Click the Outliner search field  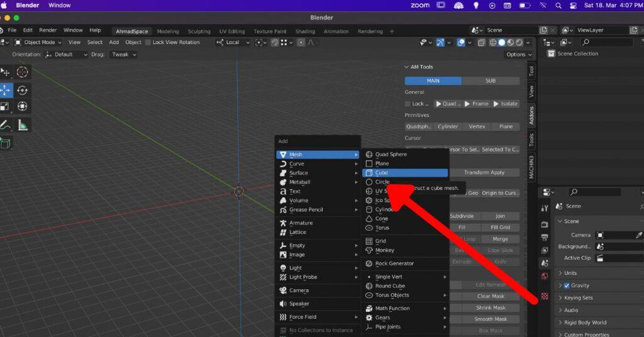tap(607, 42)
